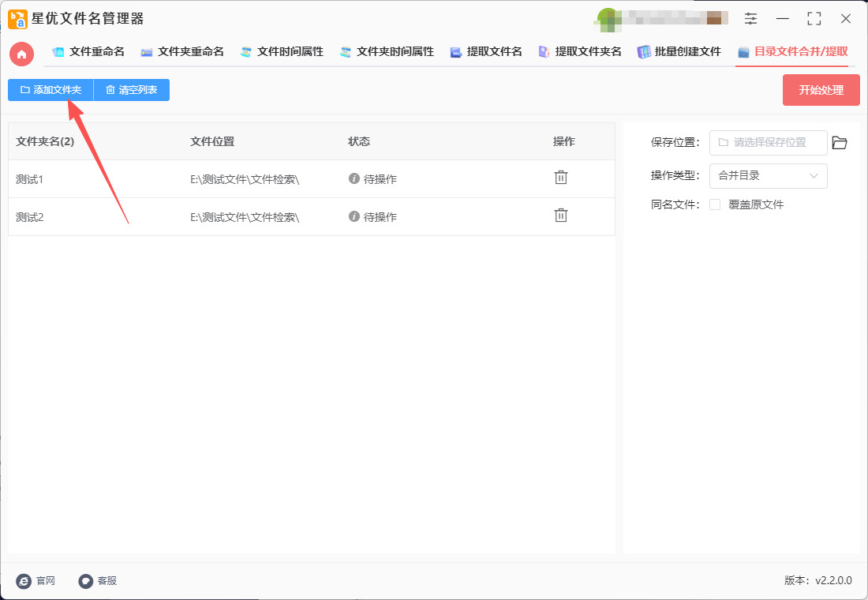Expand the 操作类型 dropdown showing 合并目录
Screen dimensions: 868x600
(x=768, y=176)
